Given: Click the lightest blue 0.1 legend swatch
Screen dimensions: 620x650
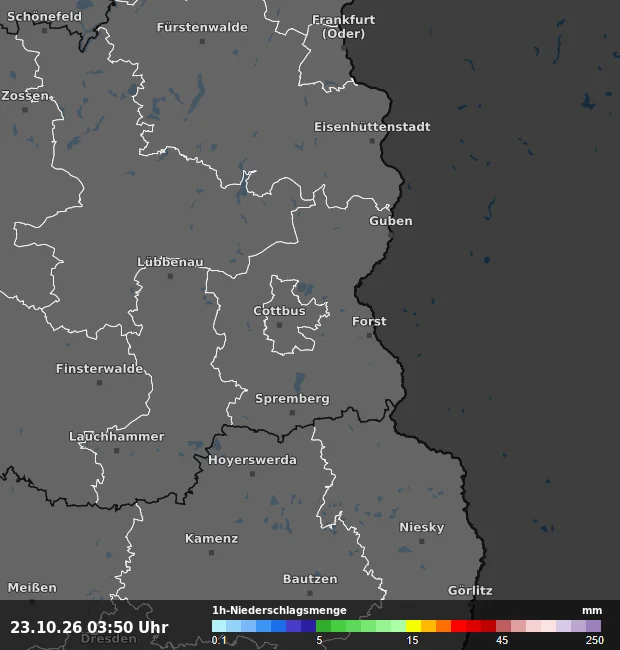Looking at the screenshot, I should [x=219, y=626].
